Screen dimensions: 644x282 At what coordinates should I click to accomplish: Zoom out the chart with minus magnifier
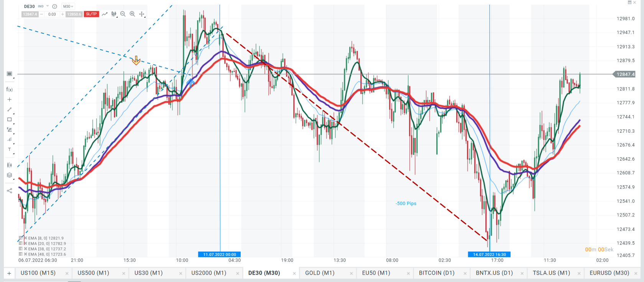(123, 14)
